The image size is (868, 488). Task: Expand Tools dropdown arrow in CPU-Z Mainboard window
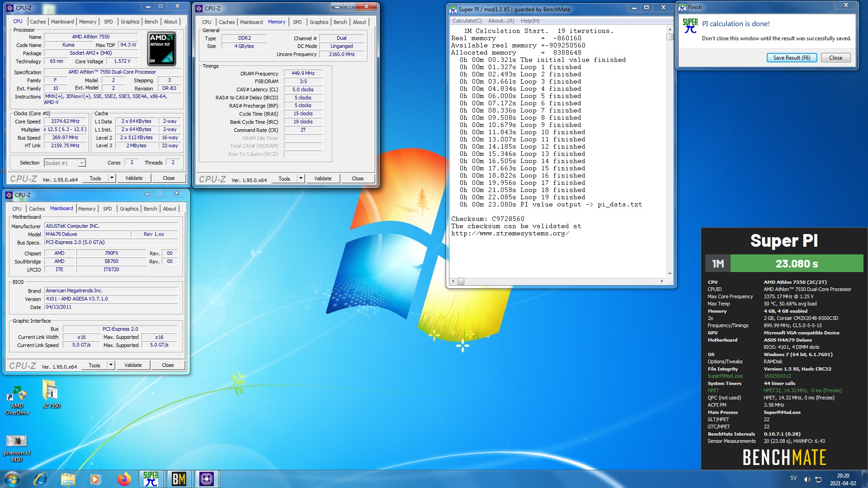click(x=111, y=365)
